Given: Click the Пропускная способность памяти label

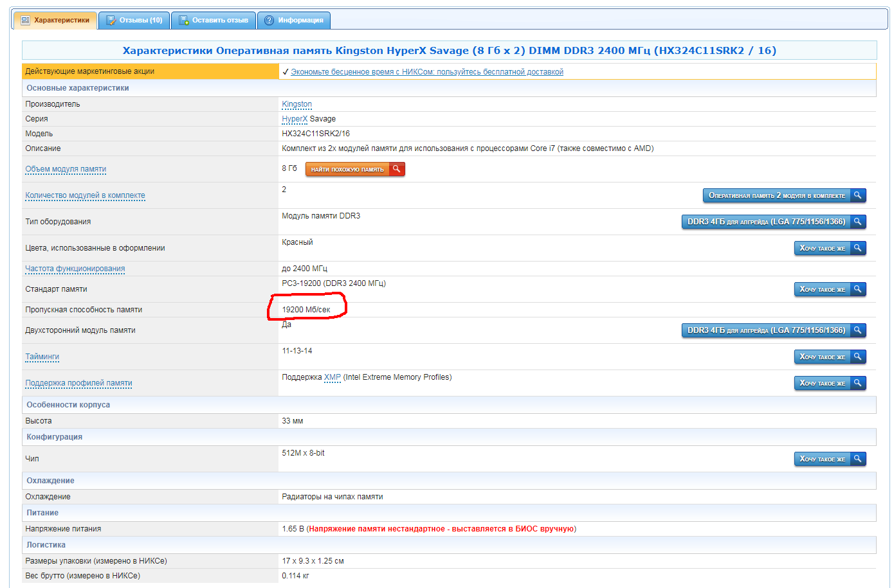Looking at the screenshot, I should pyautogui.click(x=84, y=310).
